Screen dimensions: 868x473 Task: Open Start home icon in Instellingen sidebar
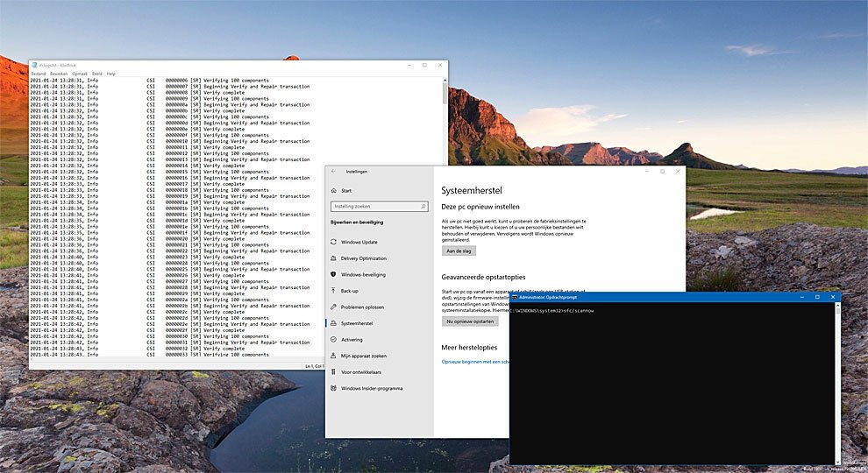coord(334,190)
